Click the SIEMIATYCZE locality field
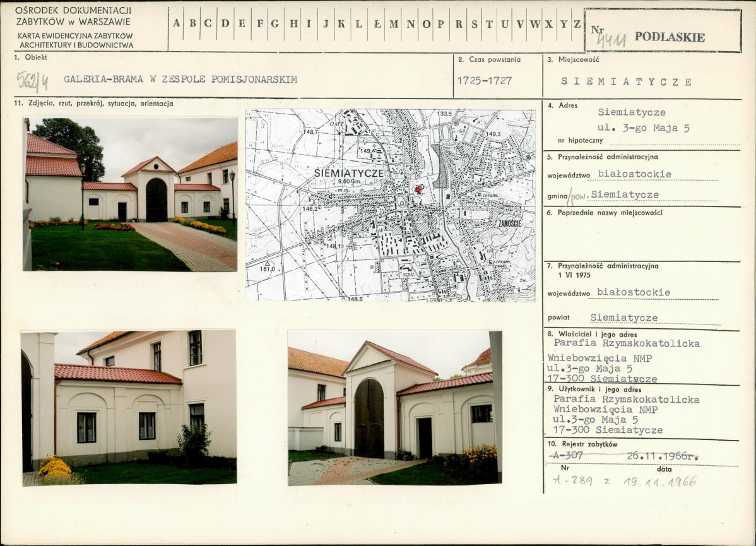This screenshot has width=756, height=546. [626, 81]
